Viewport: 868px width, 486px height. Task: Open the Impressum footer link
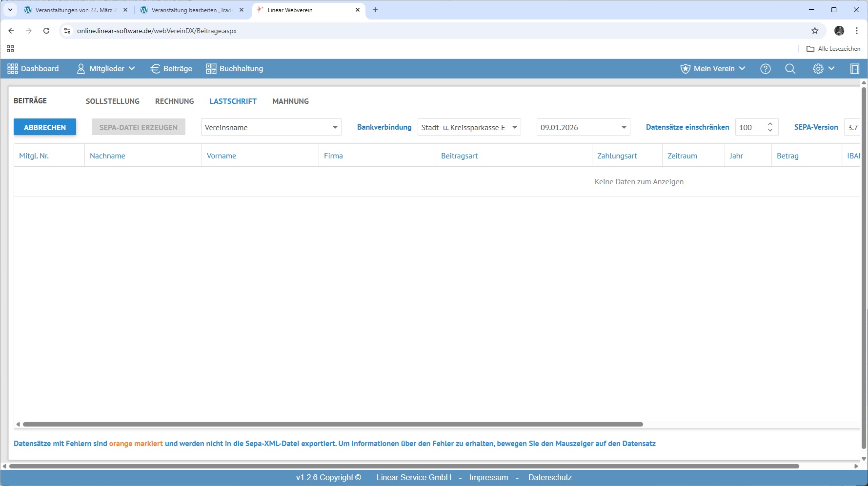pyautogui.click(x=488, y=478)
